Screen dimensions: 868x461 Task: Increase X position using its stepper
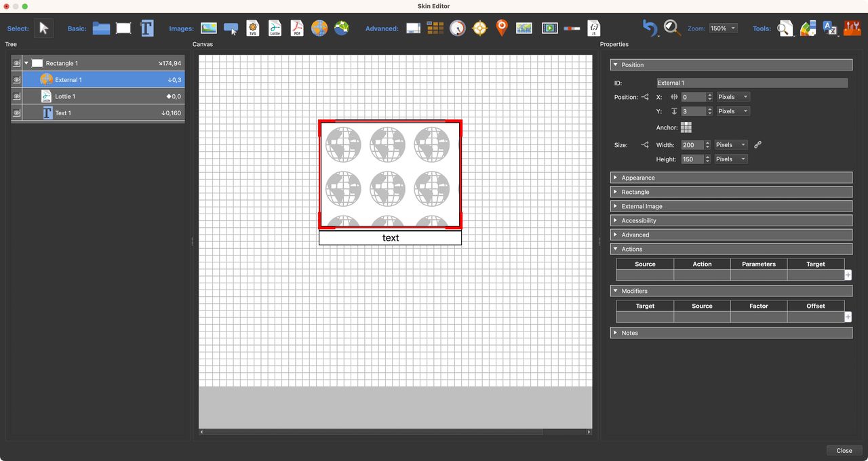pyautogui.click(x=711, y=94)
